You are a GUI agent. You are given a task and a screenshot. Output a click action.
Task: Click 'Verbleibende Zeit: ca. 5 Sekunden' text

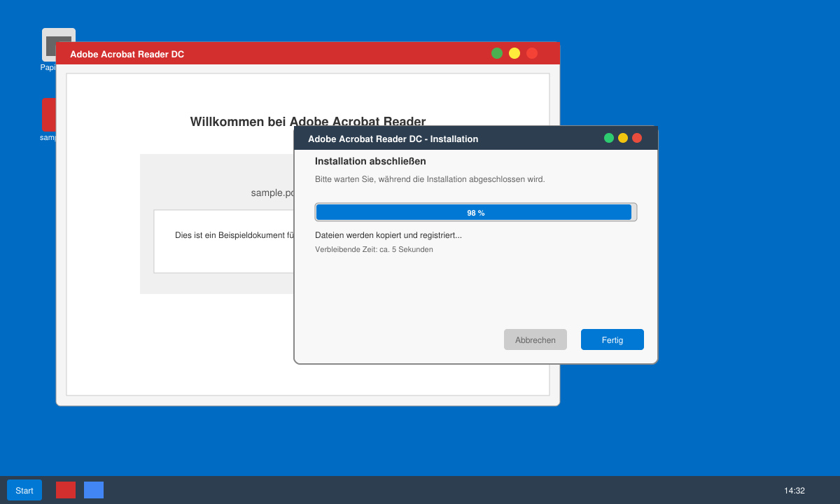[x=374, y=249]
